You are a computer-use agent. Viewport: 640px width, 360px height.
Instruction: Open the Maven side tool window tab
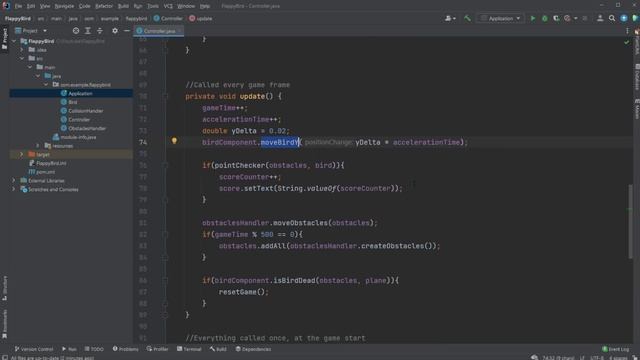[637, 109]
